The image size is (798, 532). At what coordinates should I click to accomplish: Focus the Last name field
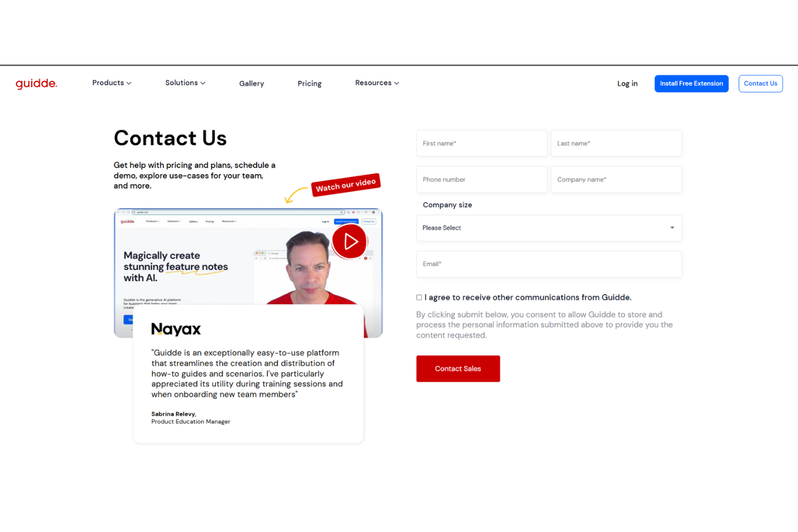pos(616,143)
